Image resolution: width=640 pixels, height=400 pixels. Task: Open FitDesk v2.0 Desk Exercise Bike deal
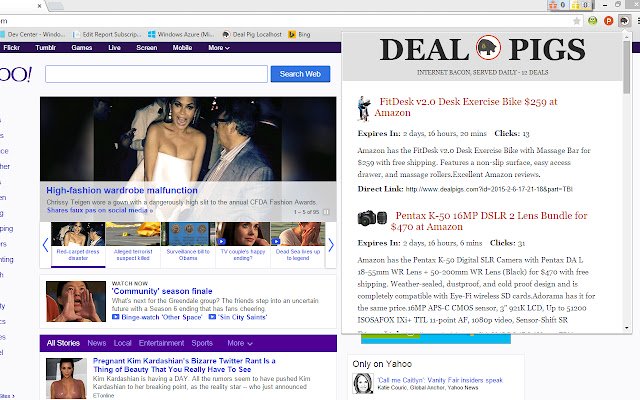[465, 107]
